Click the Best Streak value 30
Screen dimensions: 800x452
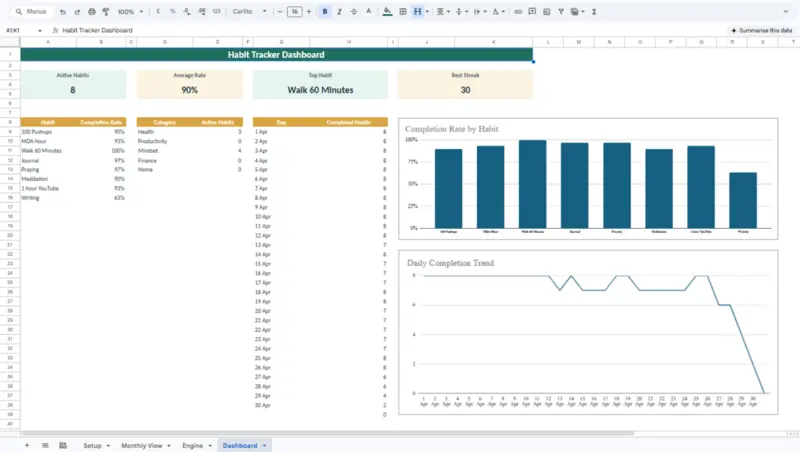coord(465,90)
